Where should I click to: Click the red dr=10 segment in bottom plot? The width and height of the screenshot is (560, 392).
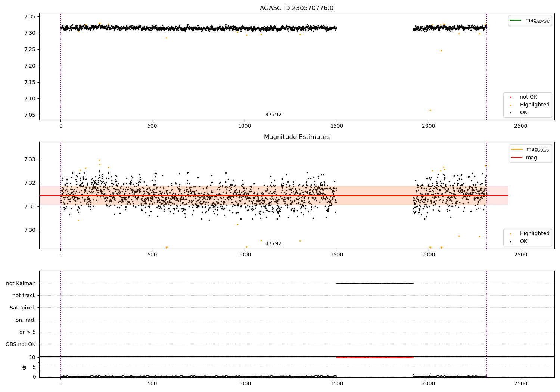tap(375, 358)
